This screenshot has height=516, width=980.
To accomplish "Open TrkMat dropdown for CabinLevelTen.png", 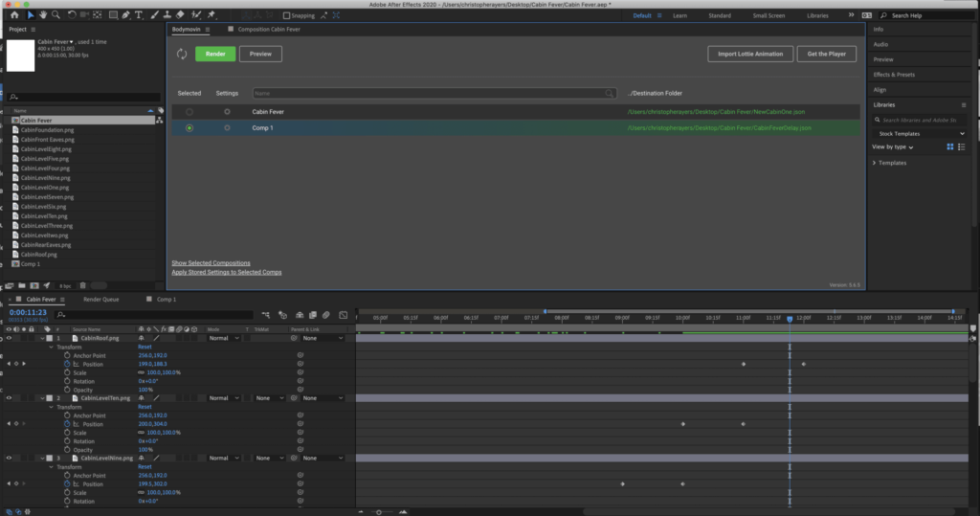I will click(269, 398).
